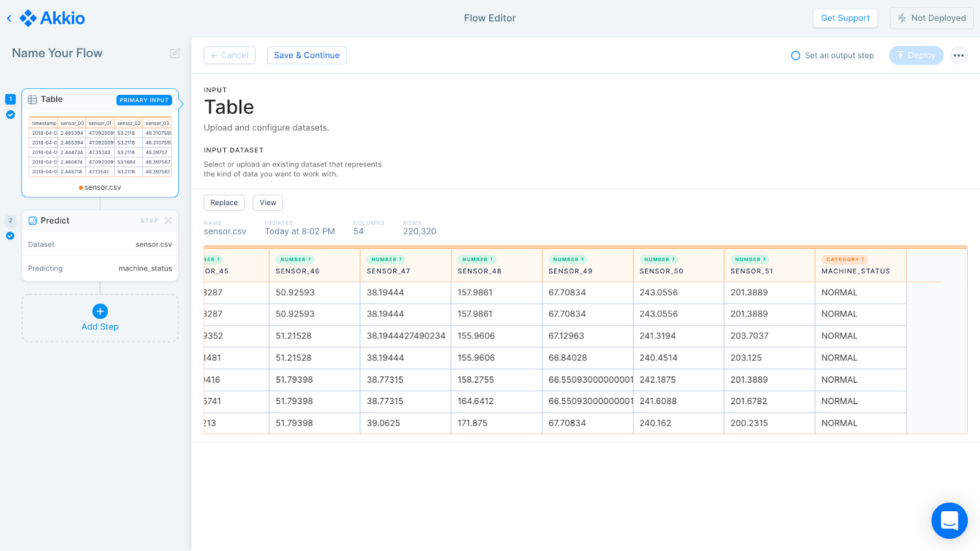Click the plus icon to Add Step
The image size is (980, 551).
(99, 311)
